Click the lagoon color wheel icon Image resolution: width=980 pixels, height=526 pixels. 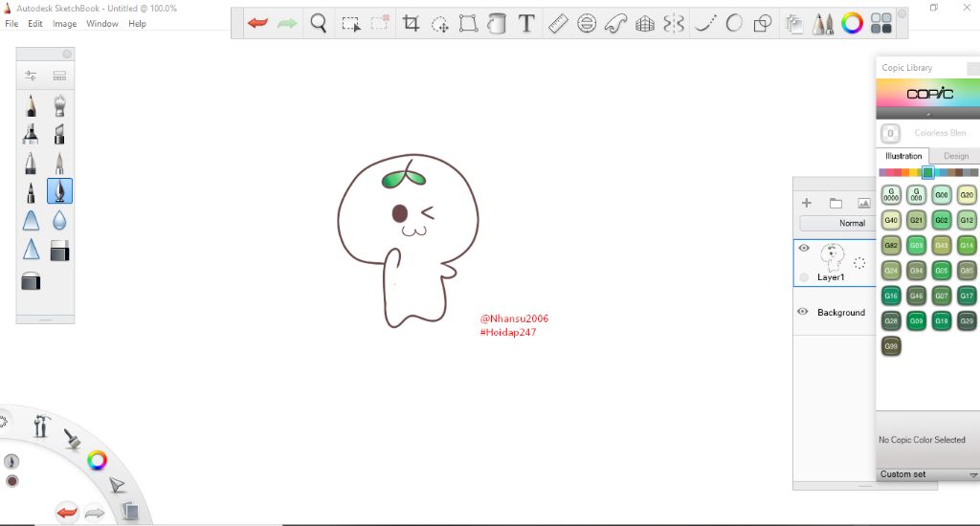coord(97,461)
